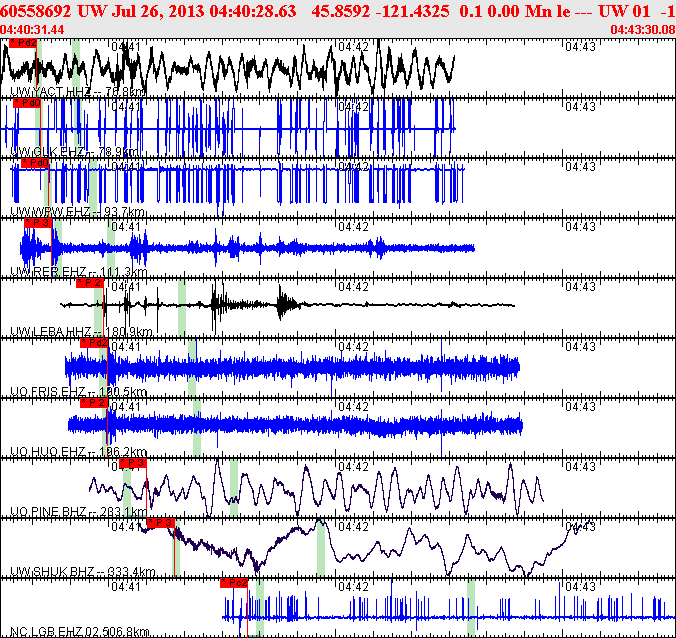Click the 04:41 time label on LGB trace
Image resolution: width=676 pixels, height=638 pixels.
point(126,587)
